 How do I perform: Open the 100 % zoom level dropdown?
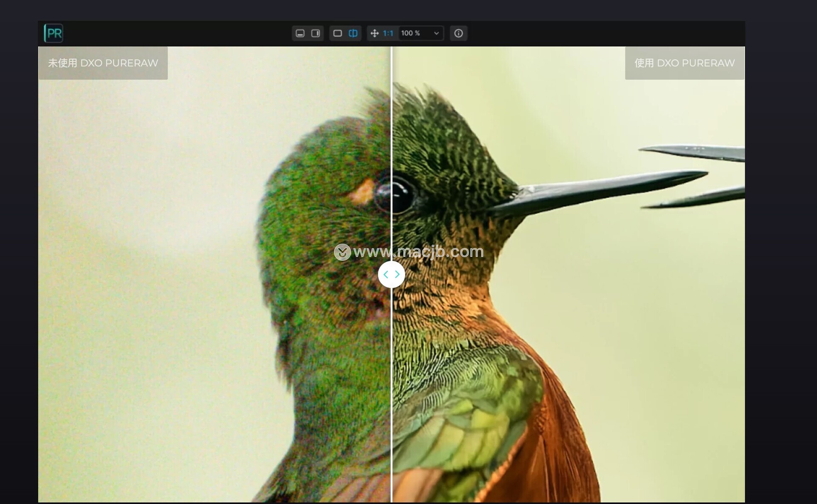pyautogui.click(x=415, y=33)
